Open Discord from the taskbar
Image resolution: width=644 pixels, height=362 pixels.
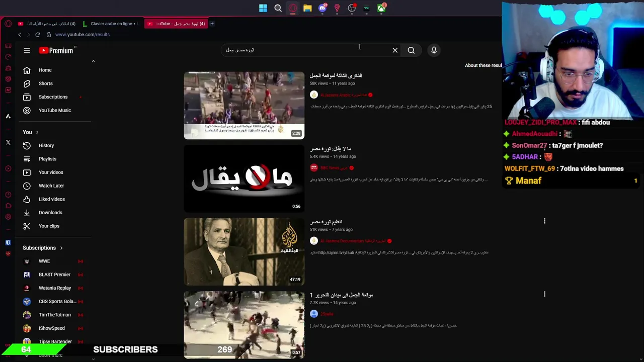pyautogui.click(x=323, y=8)
